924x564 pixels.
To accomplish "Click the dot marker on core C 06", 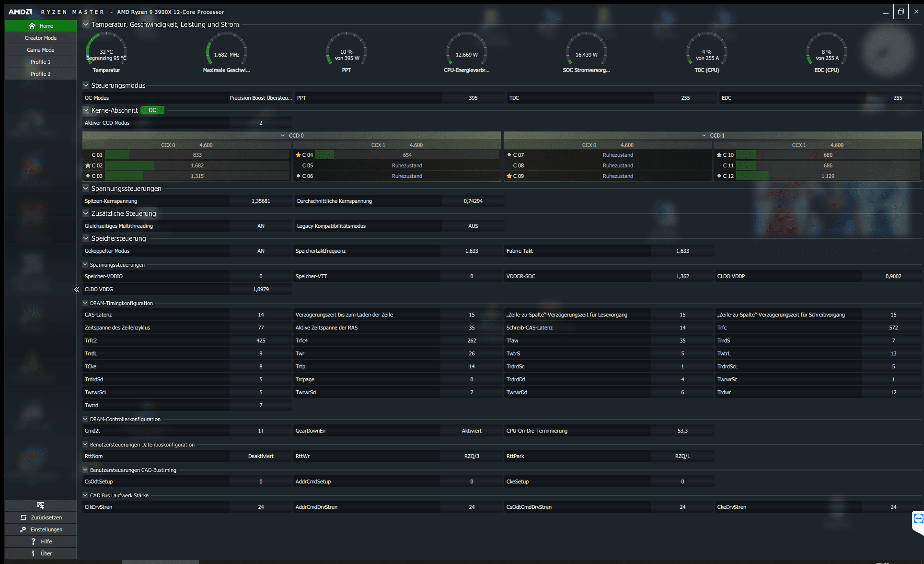I will pos(298,176).
